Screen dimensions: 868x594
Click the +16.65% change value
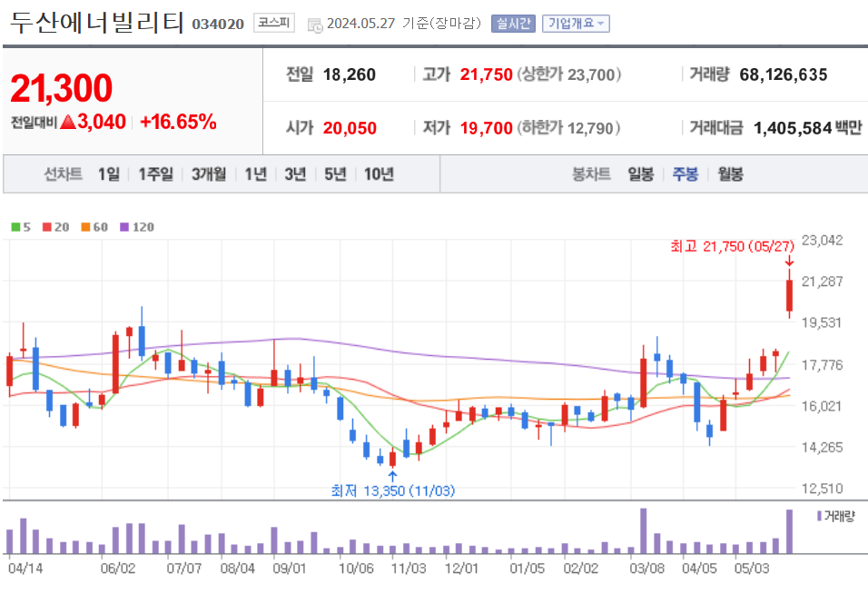tap(178, 122)
